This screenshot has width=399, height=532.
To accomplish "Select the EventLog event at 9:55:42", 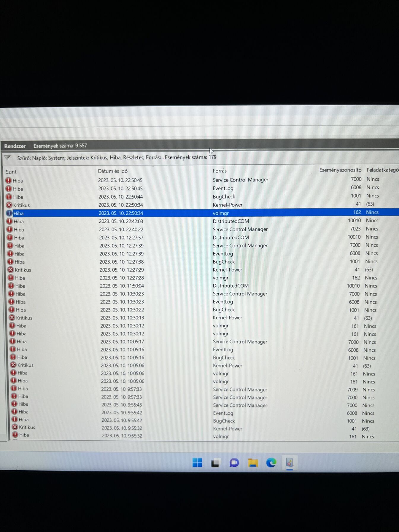I will click(x=206, y=412).
